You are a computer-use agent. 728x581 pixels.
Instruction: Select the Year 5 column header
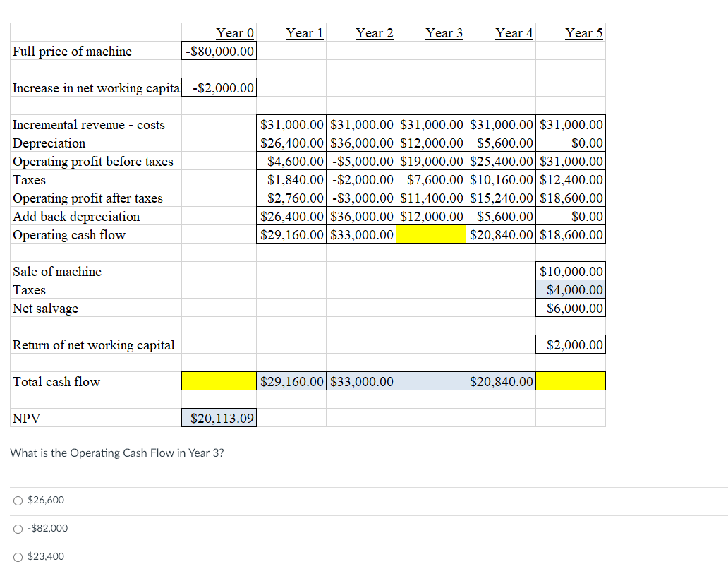tap(584, 33)
